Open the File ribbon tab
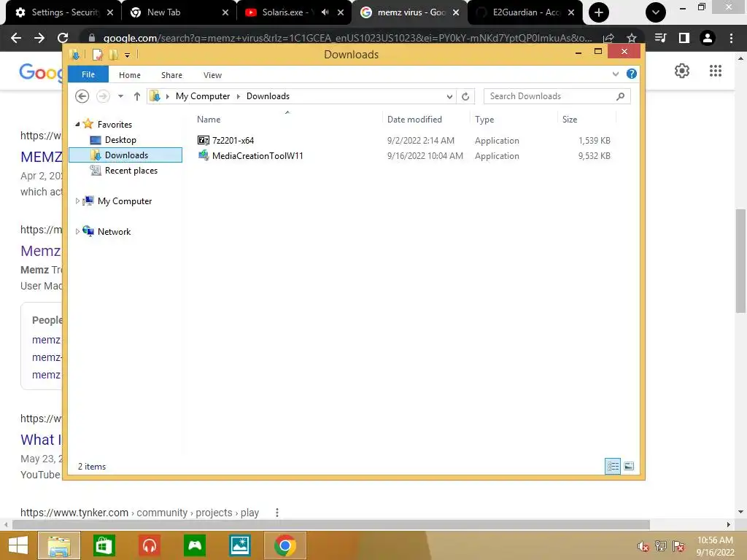The width and height of the screenshot is (747, 560). tap(88, 74)
